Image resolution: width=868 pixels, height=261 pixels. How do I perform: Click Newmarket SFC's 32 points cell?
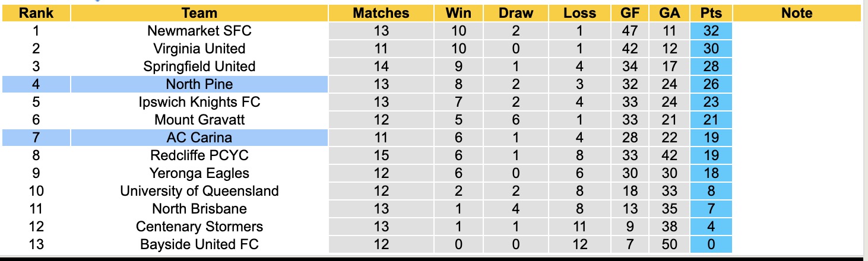pos(711,31)
